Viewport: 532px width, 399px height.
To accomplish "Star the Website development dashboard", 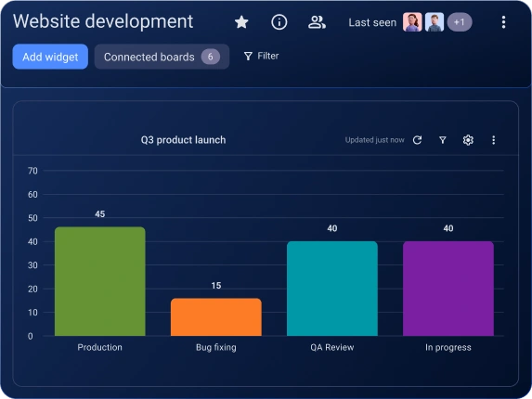I will 241,22.
